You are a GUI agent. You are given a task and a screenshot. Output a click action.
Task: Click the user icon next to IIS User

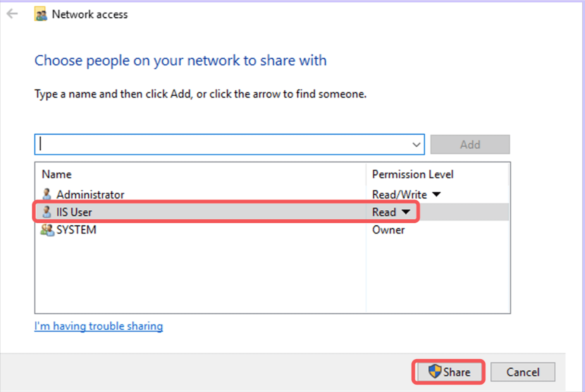(47, 212)
